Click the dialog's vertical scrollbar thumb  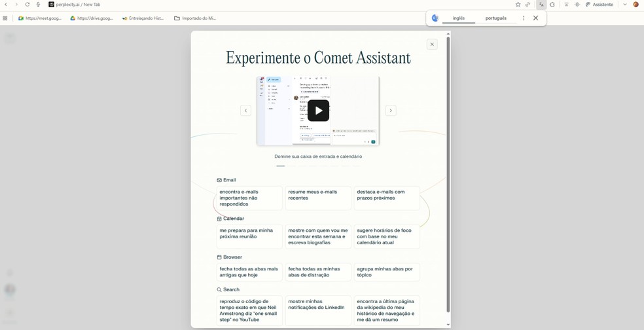(448, 175)
